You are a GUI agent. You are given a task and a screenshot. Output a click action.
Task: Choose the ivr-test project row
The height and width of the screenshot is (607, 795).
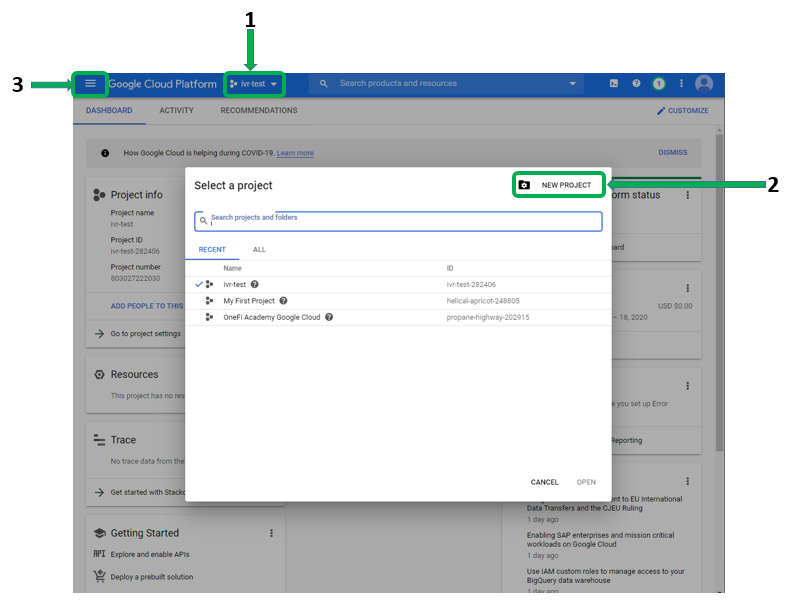tap(398, 284)
